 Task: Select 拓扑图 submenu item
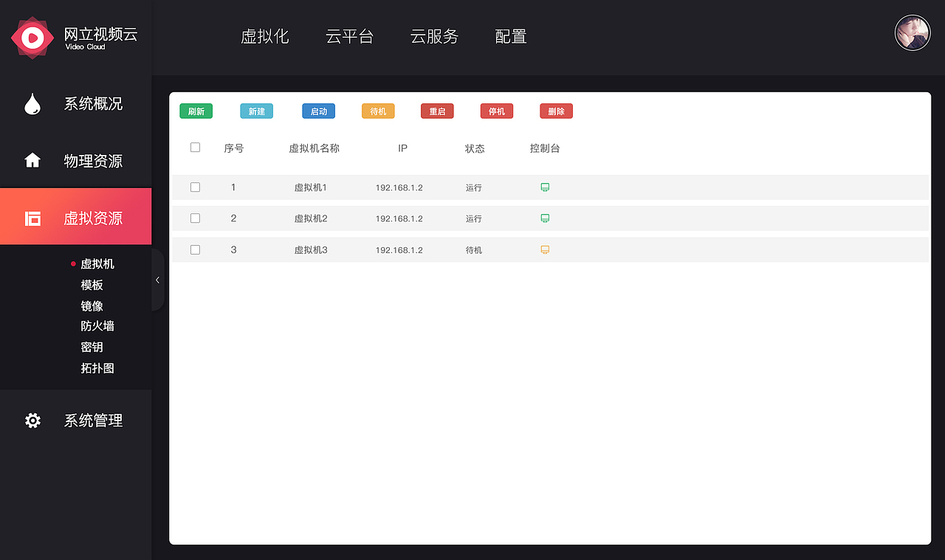point(97,368)
